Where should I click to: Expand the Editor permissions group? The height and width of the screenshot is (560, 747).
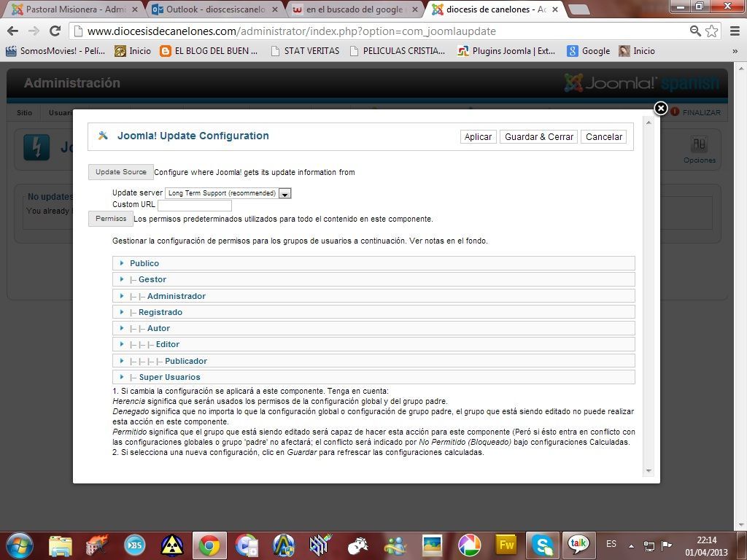[373, 344]
